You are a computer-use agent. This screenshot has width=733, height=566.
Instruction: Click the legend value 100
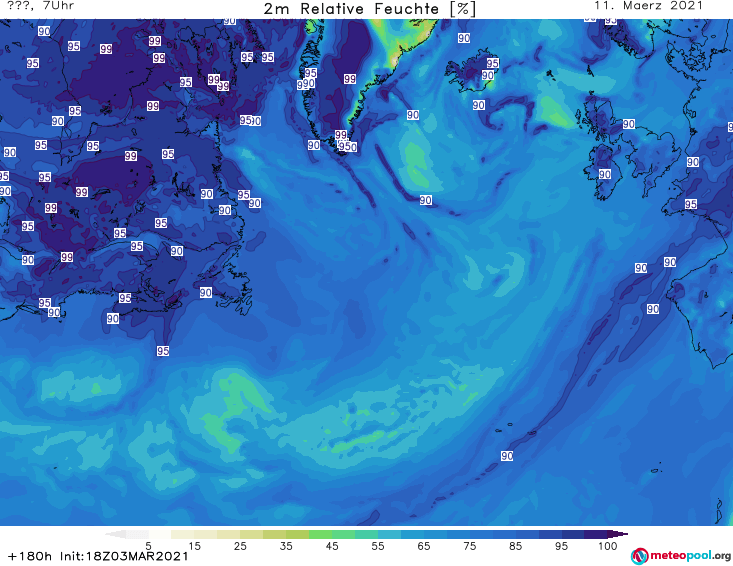tap(608, 546)
